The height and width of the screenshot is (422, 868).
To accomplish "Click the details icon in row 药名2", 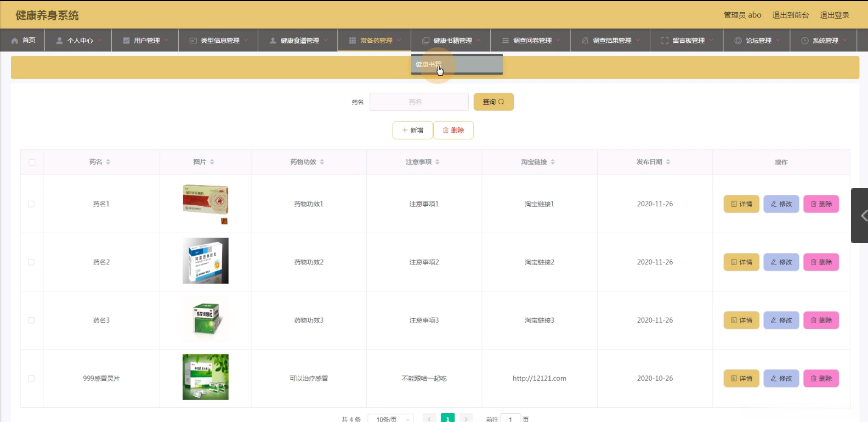I will (734, 262).
